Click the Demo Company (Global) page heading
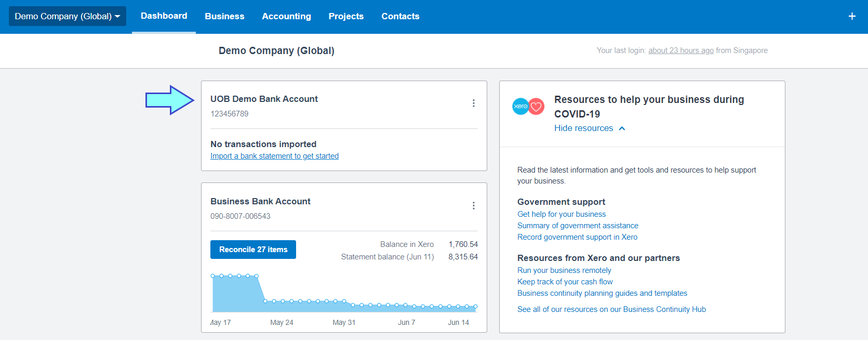The image size is (868, 340). coord(276,50)
